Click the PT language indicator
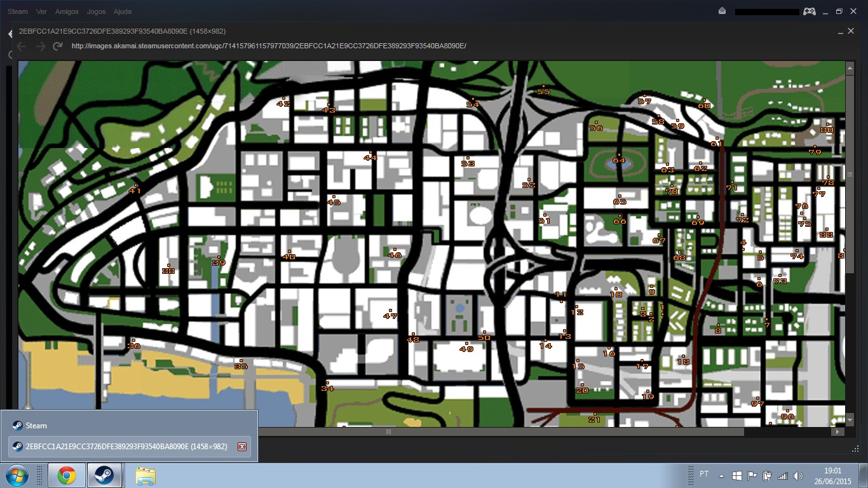The image size is (868, 488). [x=704, y=474]
